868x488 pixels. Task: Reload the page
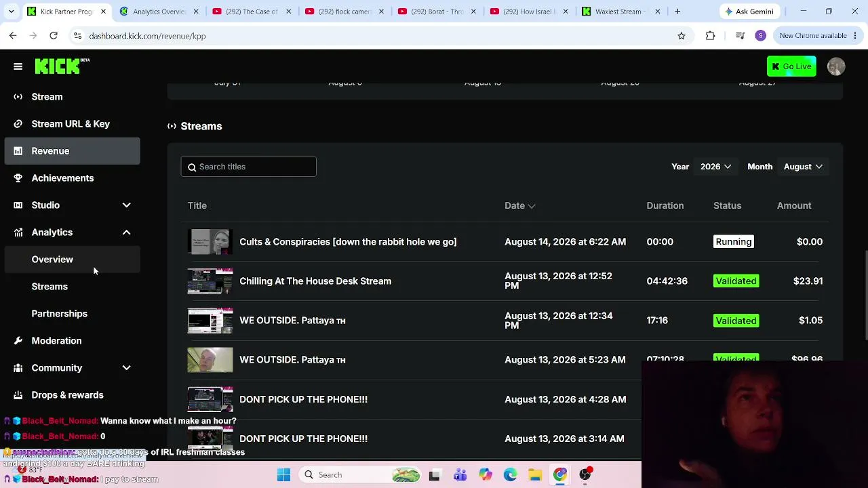[x=54, y=36]
